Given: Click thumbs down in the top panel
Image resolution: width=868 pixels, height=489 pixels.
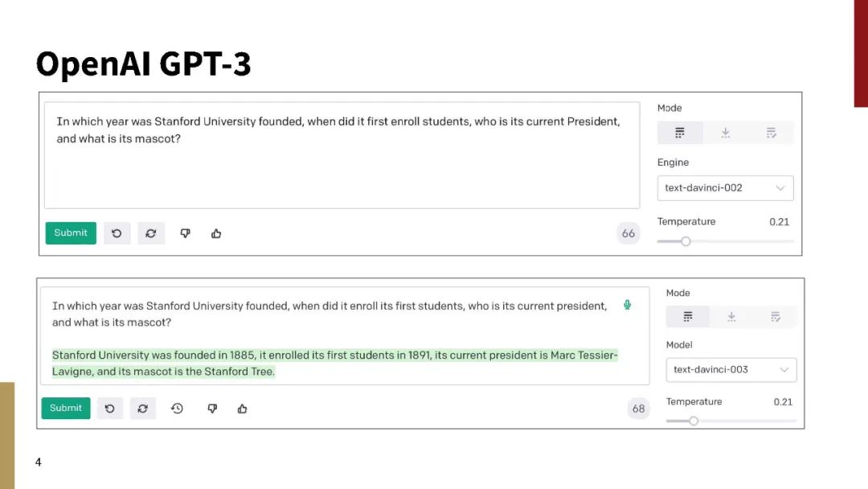Looking at the screenshot, I should point(185,233).
